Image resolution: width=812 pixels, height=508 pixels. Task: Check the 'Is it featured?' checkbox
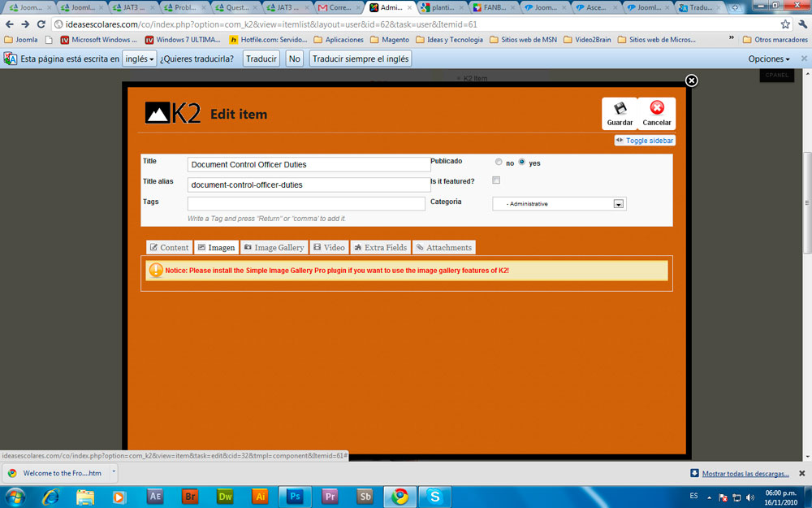pos(496,180)
